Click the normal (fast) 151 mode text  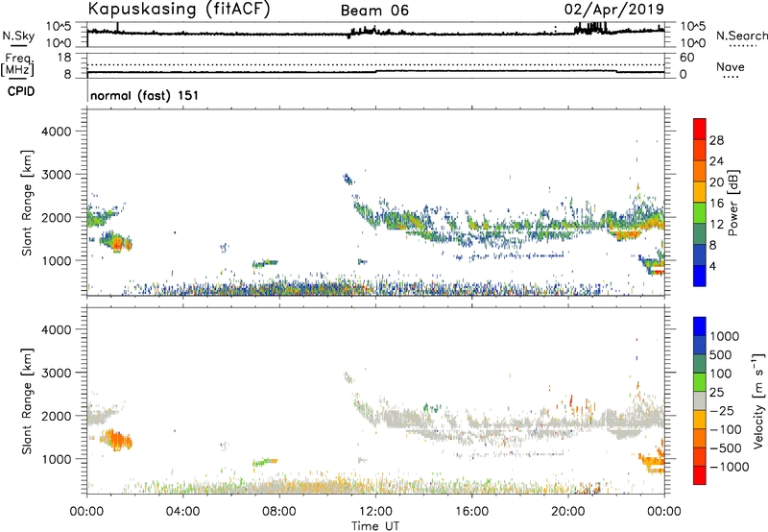(145, 95)
